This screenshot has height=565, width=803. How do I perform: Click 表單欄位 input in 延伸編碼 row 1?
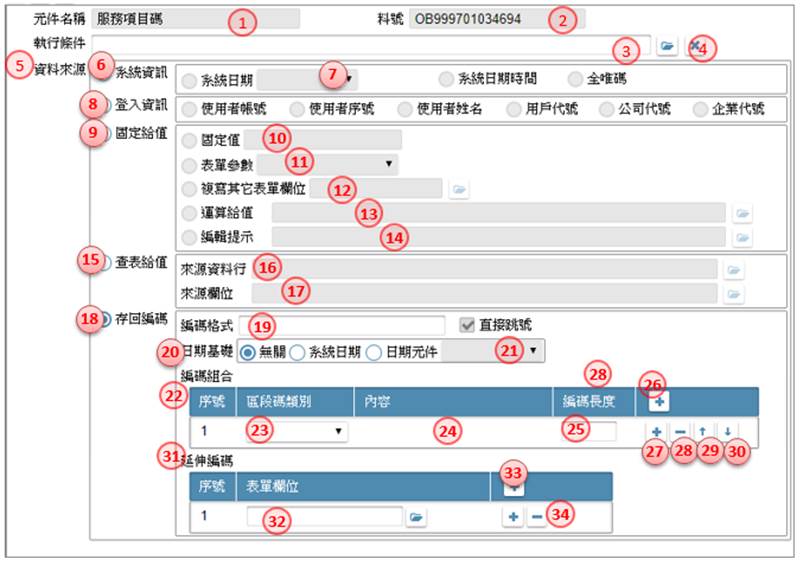pos(325,516)
